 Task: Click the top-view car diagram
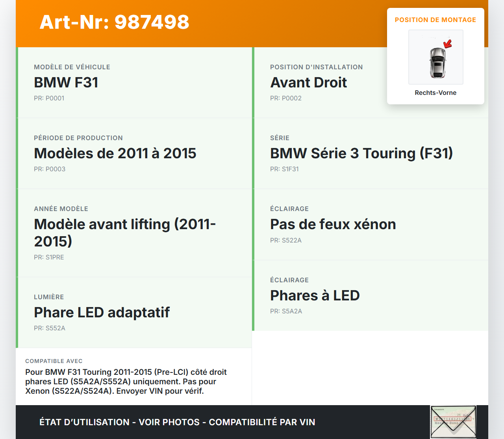435,57
